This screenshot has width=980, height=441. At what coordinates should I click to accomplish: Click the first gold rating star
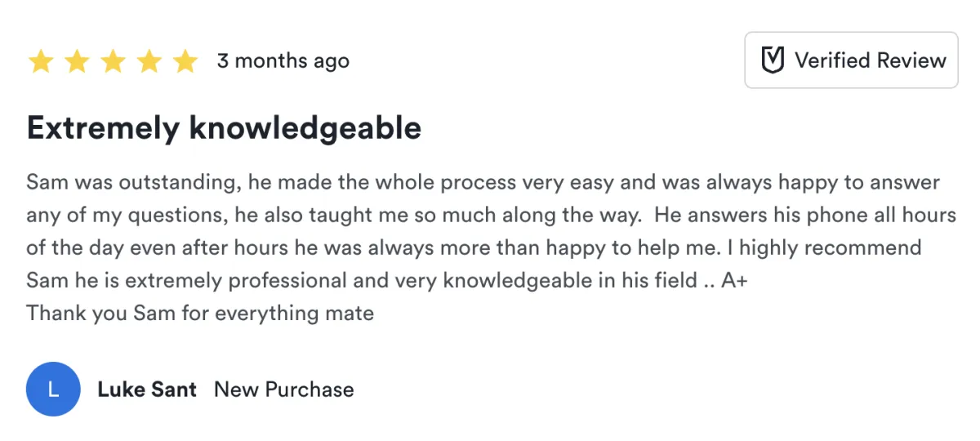click(x=41, y=61)
